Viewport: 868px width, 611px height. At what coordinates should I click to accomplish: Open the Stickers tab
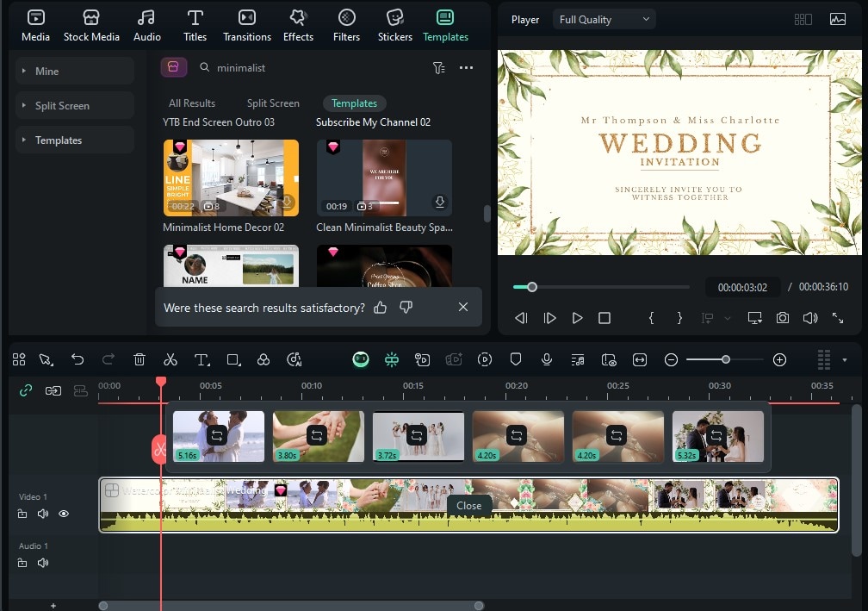point(394,26)
